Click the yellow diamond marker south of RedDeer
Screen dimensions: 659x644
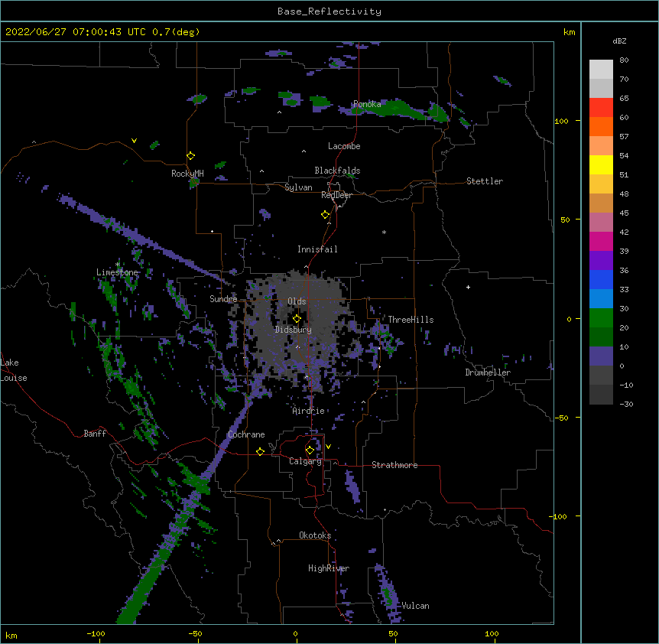[x=325, y=215]
